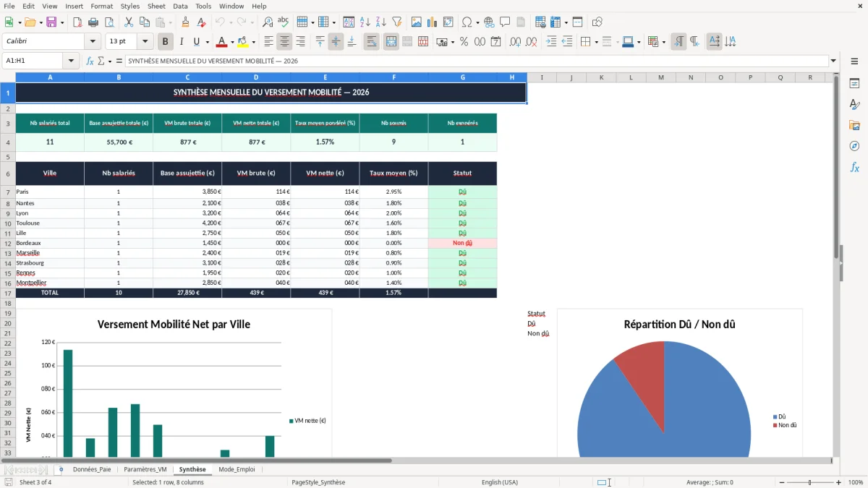Add a decimal place
Screen dimensions: 868x488
coord(516,42)
